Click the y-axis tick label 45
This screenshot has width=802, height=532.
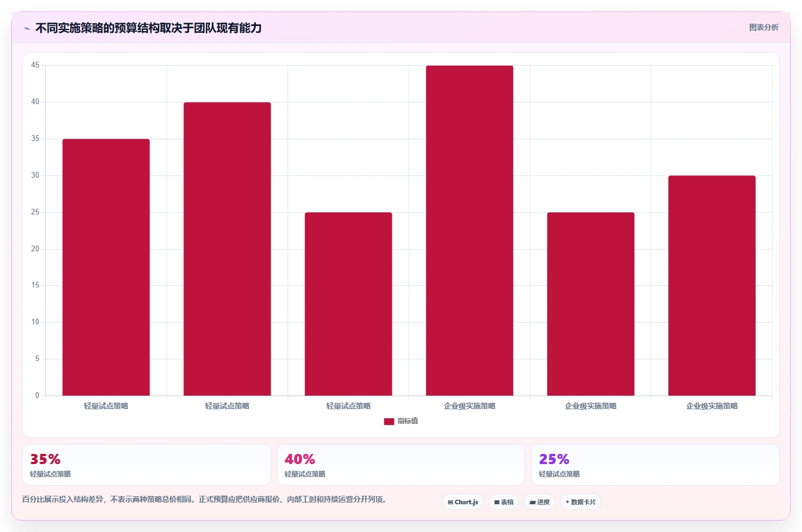[x=35, y=65]
